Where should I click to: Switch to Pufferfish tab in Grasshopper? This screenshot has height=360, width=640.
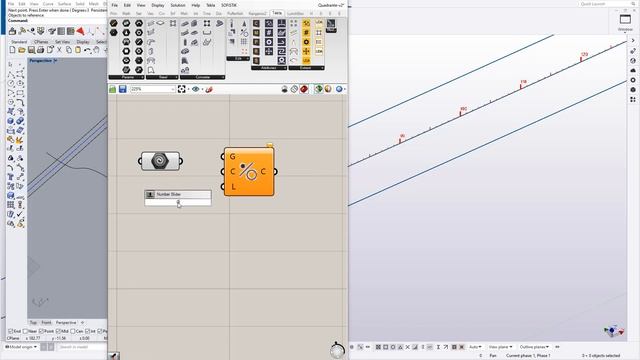[x=235, y=13]
